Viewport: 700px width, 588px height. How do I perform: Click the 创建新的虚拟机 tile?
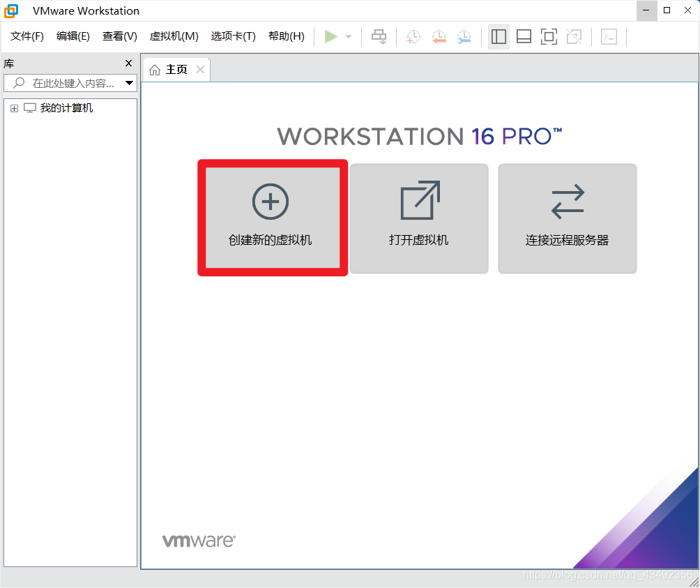(273, 218)
